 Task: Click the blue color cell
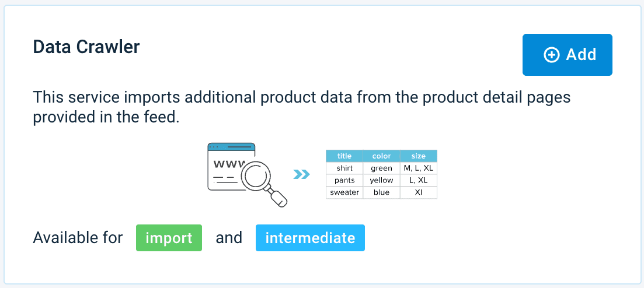pos(381,192)
